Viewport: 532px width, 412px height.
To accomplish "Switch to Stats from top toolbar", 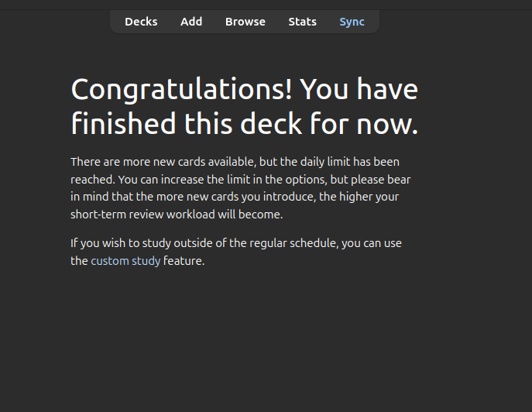I will (302, 22).
